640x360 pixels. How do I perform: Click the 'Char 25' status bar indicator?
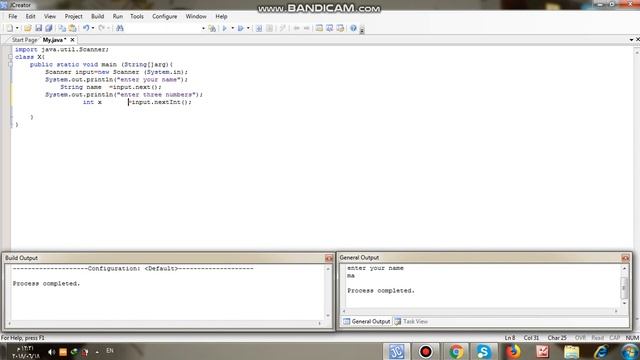(x=557, y=338)
